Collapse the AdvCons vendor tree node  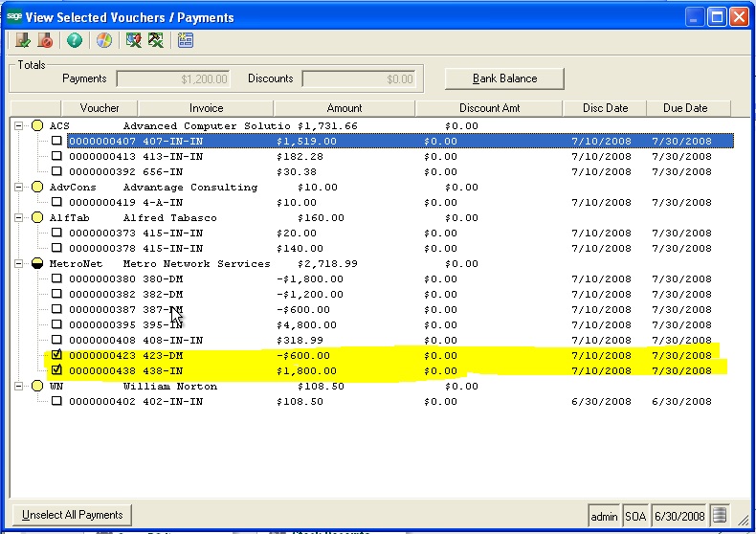click(18, 187)
